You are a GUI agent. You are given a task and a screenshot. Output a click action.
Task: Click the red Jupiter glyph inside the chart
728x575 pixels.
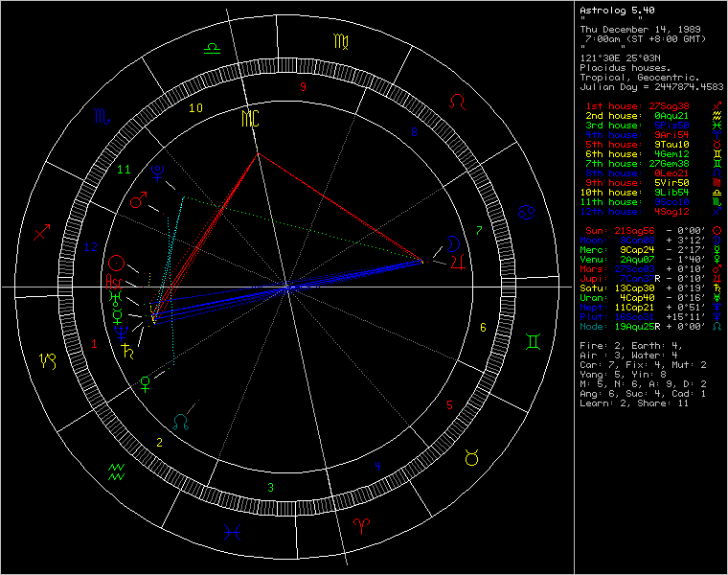click(459, 262)
